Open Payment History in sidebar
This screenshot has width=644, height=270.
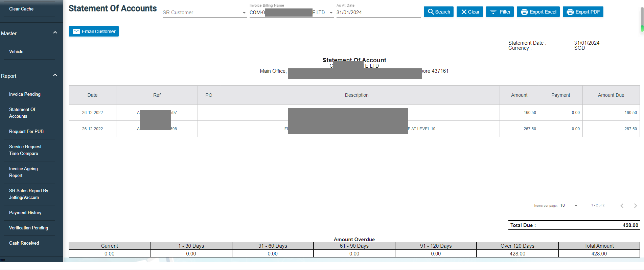[x=25, y=213]
